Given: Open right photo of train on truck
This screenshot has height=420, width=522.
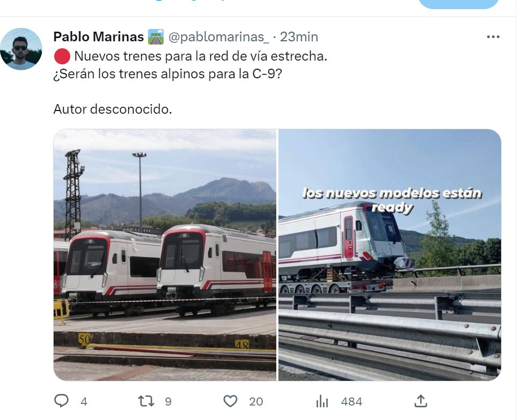Looking at the screenshot, I should (390, 255).
